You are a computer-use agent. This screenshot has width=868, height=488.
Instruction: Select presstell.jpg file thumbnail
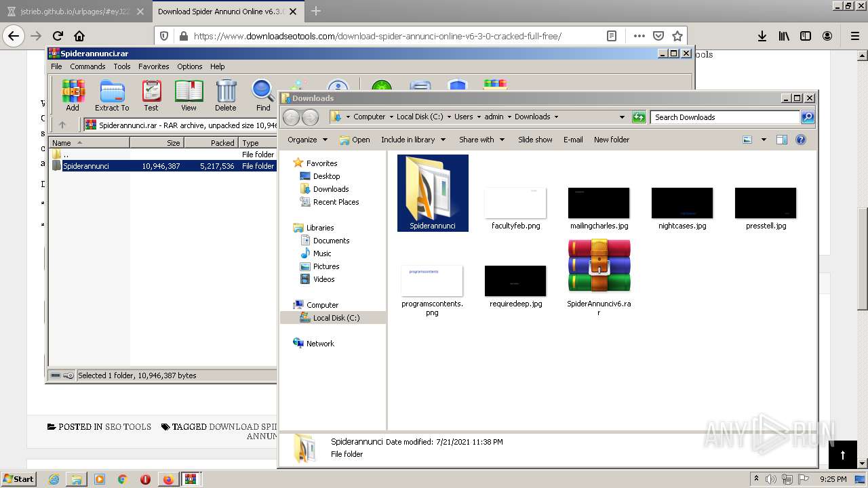pos(766,208)
